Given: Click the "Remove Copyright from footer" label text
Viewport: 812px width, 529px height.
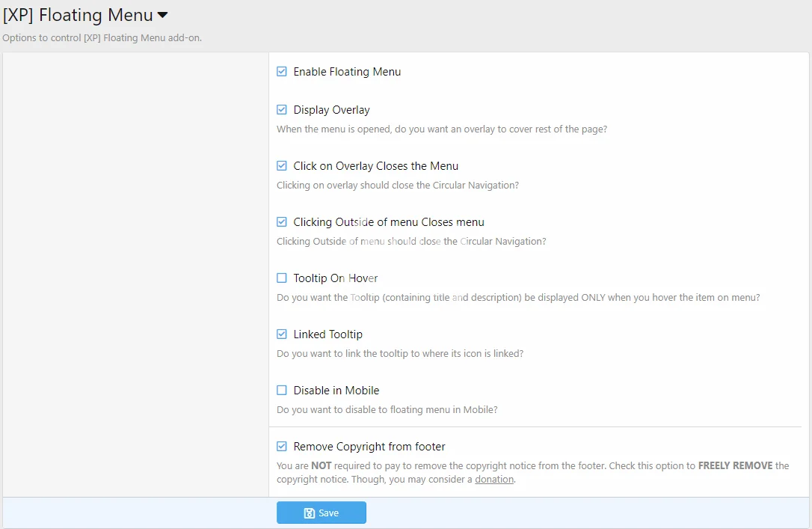Looking at the screenshot, I should pyautogui.click(x=369, y=447).
